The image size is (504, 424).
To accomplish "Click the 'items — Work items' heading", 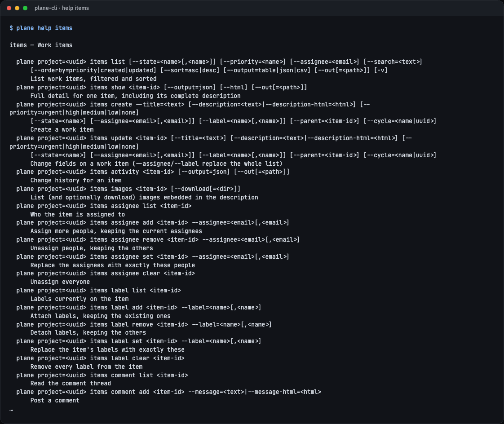I will [x=41, y=45].
